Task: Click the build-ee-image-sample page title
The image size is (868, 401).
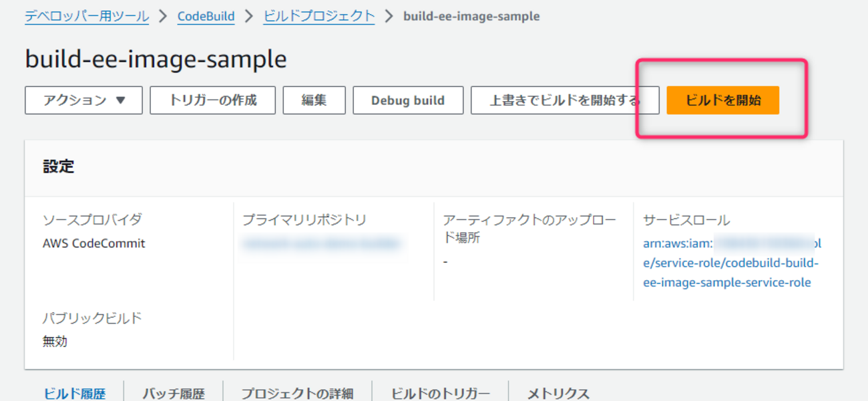Action: [x=156, y=59]
